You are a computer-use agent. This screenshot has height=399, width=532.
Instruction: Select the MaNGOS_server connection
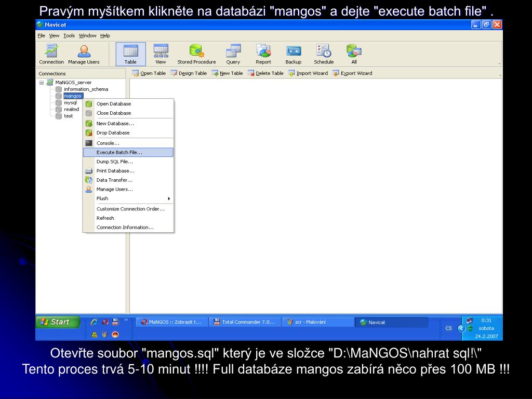pos(73,83)
